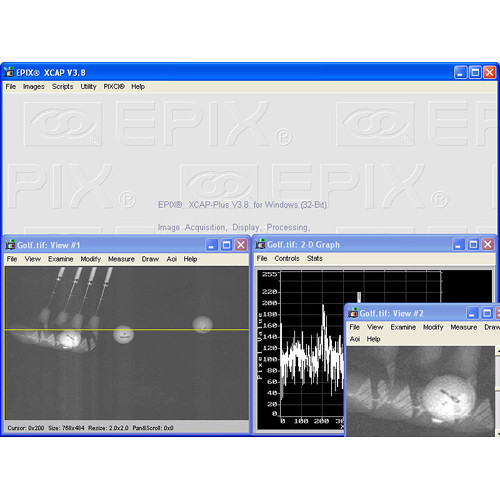500x500 pixels.
Task: Click the window icon of Golf.tif View #2
Action: pos(353,313)
